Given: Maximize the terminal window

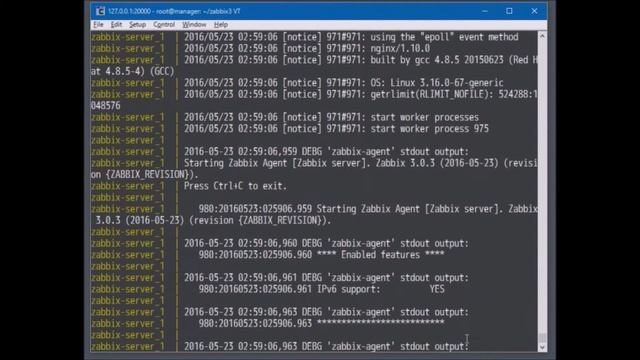Looking at the screenshot, I should pos(509,11).
